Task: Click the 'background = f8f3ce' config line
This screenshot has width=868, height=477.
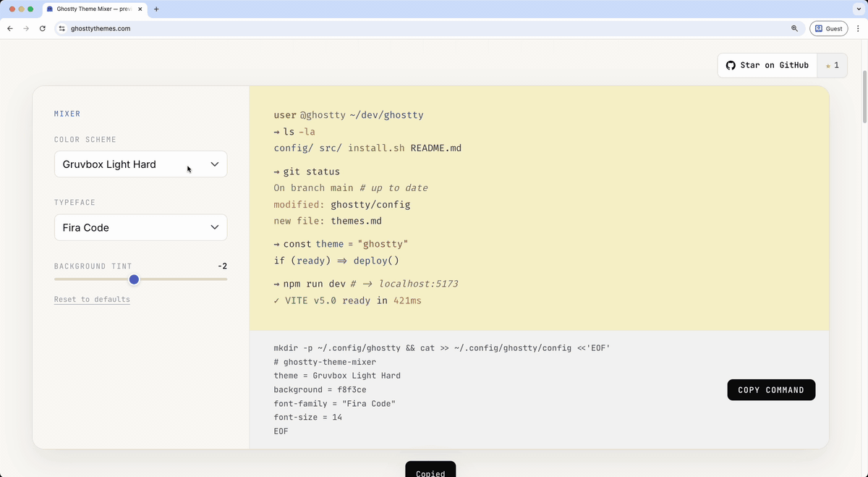Action: pos(320,389)
